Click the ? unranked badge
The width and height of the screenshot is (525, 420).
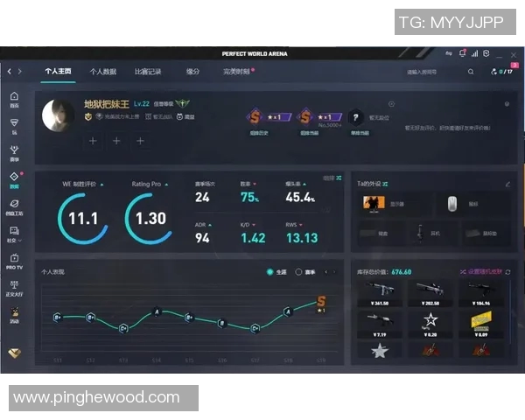click(x=355, y=117)
